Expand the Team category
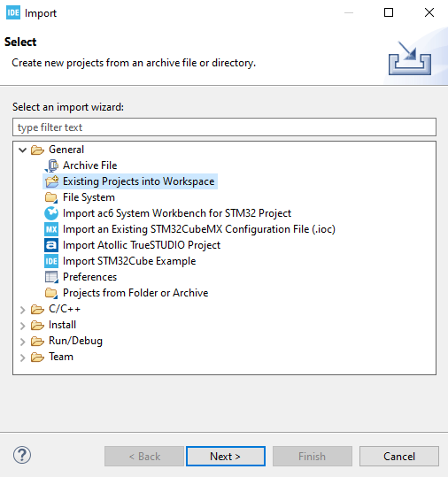This screenshot has height=477, width=448. (22, 358)
